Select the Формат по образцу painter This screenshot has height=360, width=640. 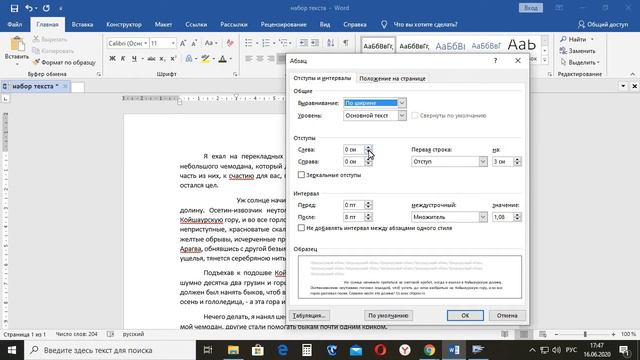tap(64, 62)
